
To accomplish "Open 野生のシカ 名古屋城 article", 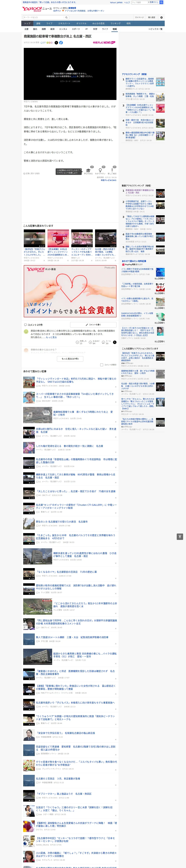I will pos(62,522).
